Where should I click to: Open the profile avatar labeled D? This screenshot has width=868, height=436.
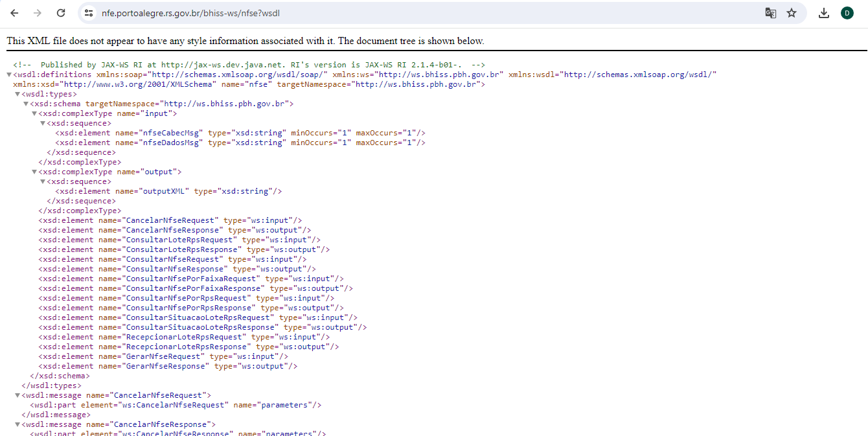tap(847, 13)
